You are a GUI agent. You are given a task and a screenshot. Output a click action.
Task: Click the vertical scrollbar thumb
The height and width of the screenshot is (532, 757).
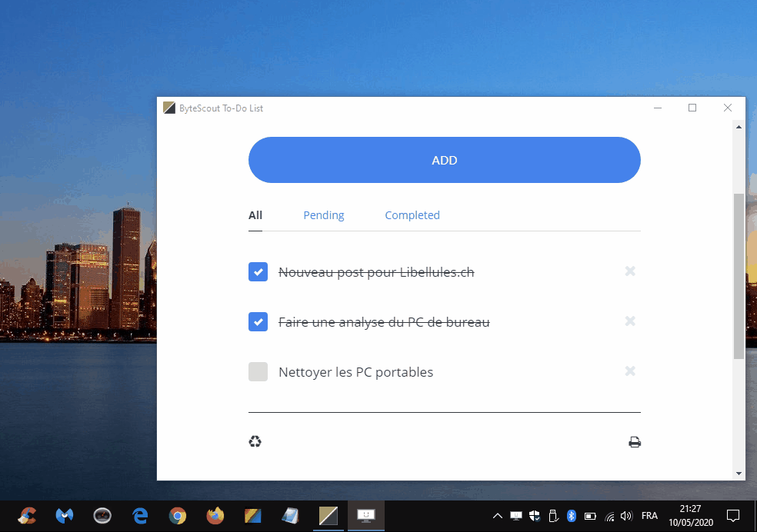[x=739, y=276]
